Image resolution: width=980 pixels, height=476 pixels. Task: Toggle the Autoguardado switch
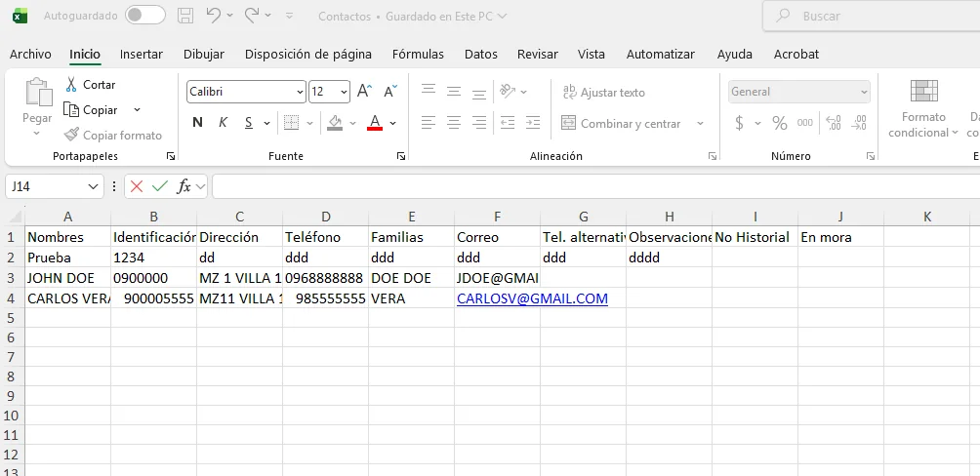[x=145, y=16]
